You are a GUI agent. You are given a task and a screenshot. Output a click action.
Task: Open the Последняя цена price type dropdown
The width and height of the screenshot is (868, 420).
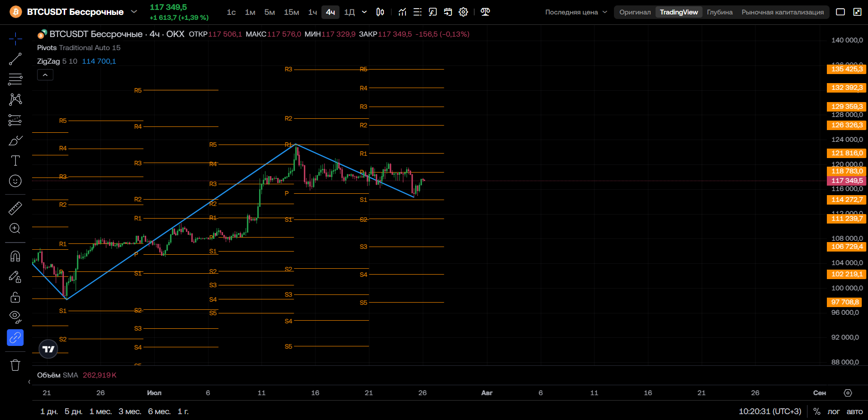click(576, 12)
